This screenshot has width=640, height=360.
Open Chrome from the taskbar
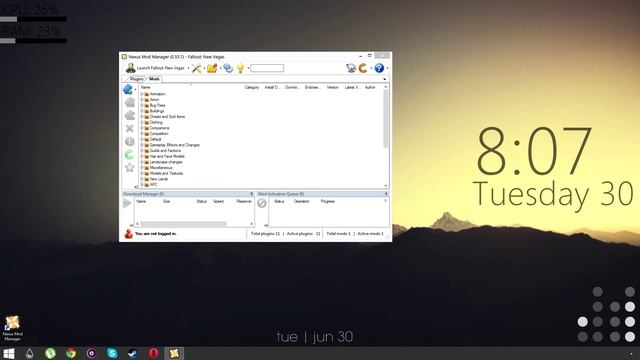pyautogui.click(x=71, y=353)
